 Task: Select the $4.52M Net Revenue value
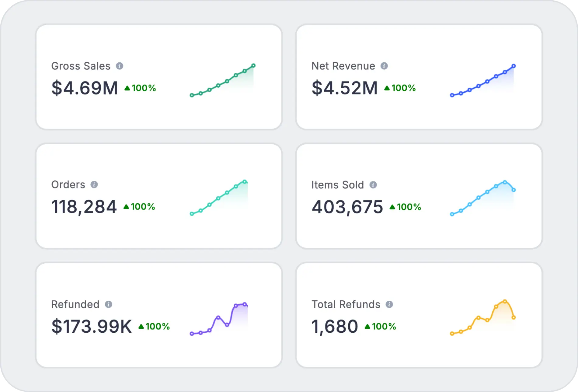pos(344,88)
